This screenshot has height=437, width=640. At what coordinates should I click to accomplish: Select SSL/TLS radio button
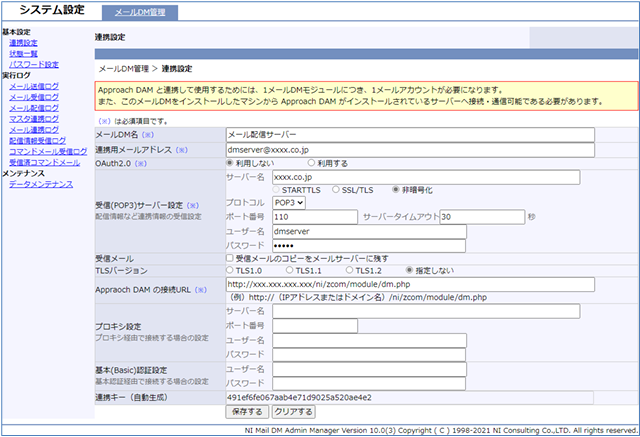click(x=336, y=190)
